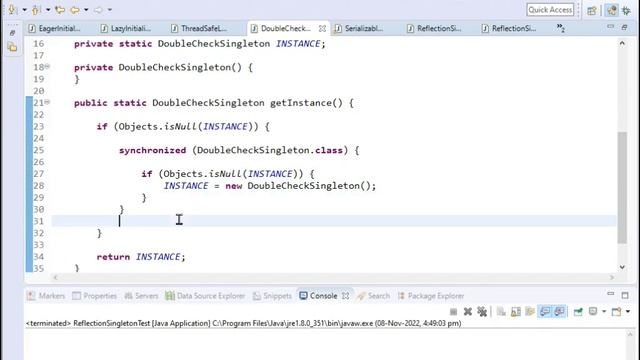Collapse getInstance method fold at line 21
This screenshot has height=360, width=640.
pos(47,102)
